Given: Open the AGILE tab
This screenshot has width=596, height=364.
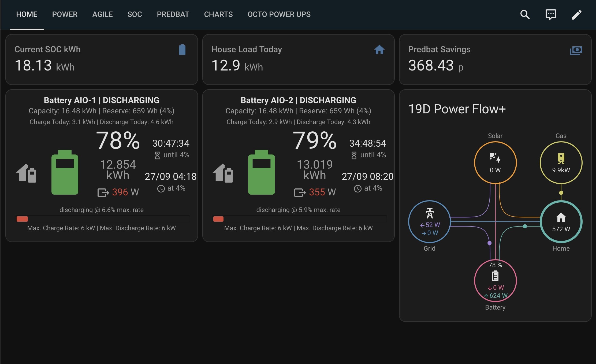Looking at the screenshot, I should (x=103, y=14).
